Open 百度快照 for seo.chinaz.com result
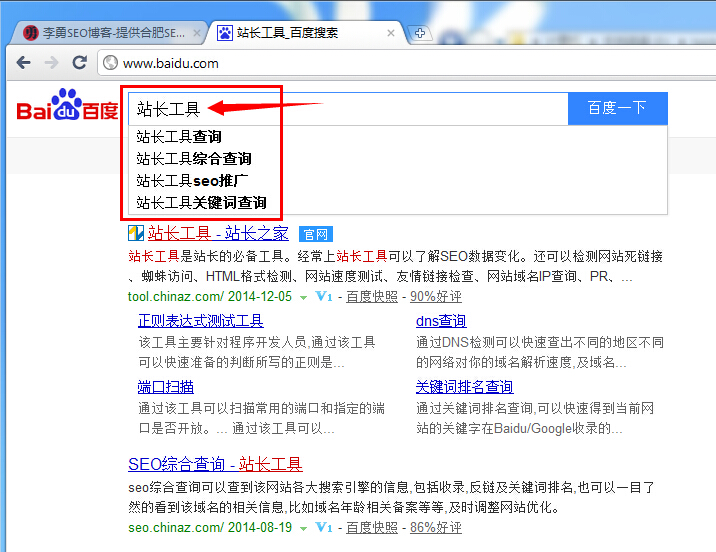The height and width of the screenshot is (552, 716). tap(372, 528)
